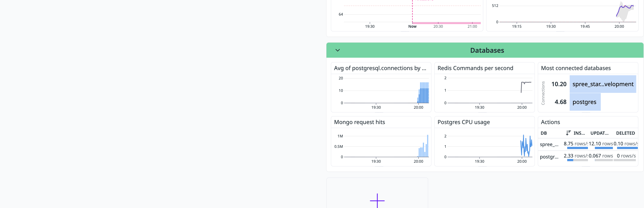Select the spree_... row in the Actions table
Image resolution: width=644 pixels, height=208 pixels.
click(549, 144)
